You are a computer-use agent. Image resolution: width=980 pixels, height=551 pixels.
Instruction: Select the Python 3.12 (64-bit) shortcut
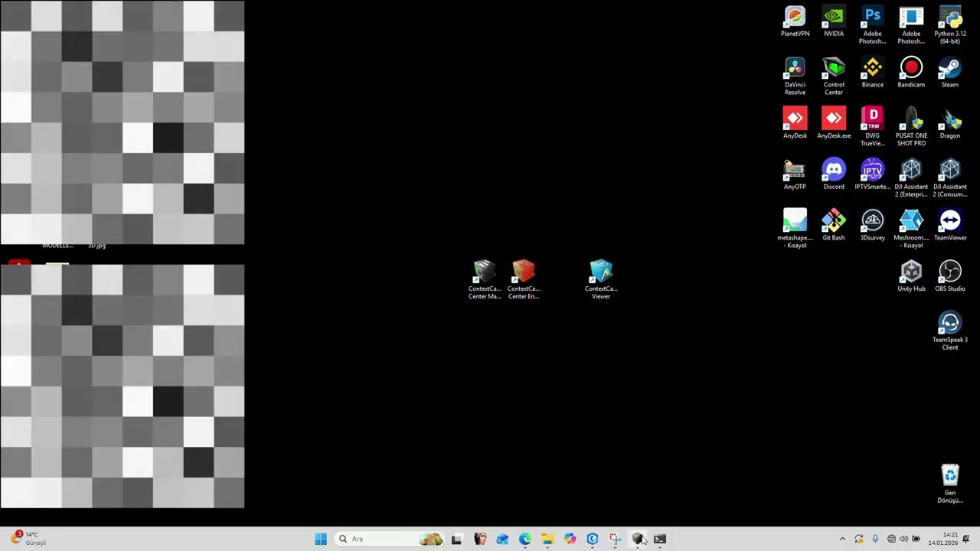point(950,26)
